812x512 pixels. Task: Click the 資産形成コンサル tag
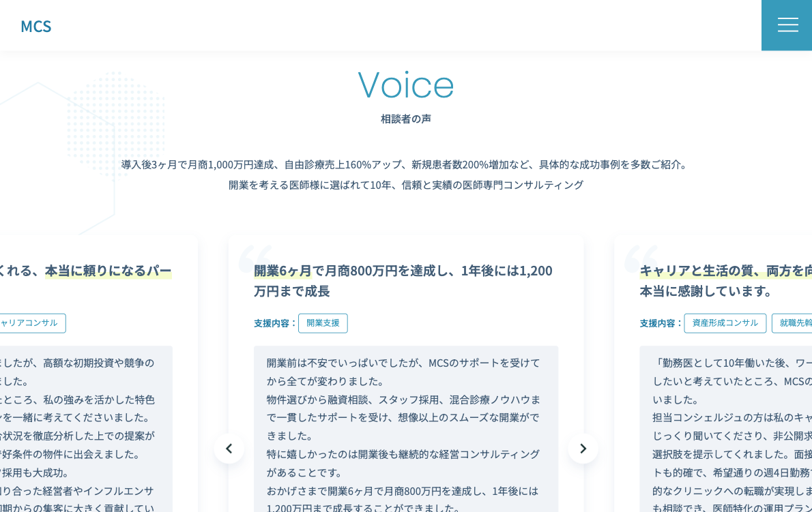tap(725, 323)
